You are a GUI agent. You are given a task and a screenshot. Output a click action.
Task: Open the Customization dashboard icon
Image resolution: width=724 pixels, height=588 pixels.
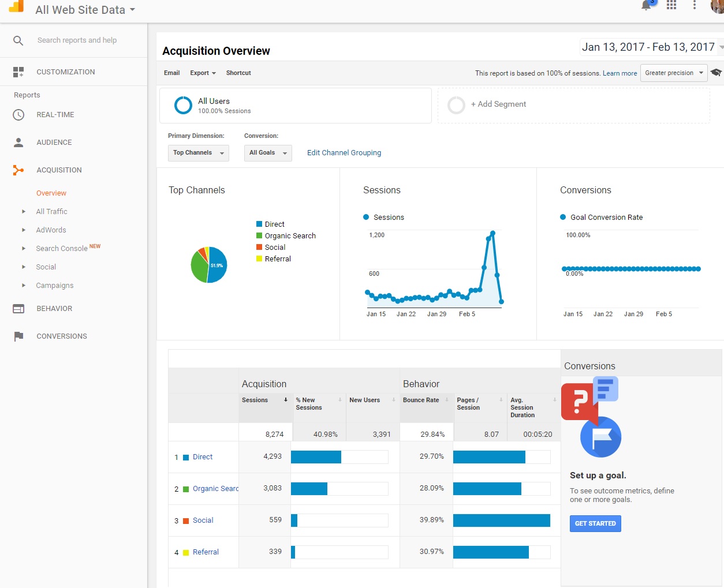pos(18,72)
